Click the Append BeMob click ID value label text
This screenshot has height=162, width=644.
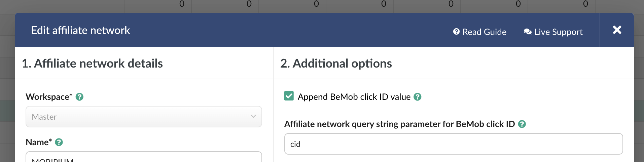click(x=354, y=97)
